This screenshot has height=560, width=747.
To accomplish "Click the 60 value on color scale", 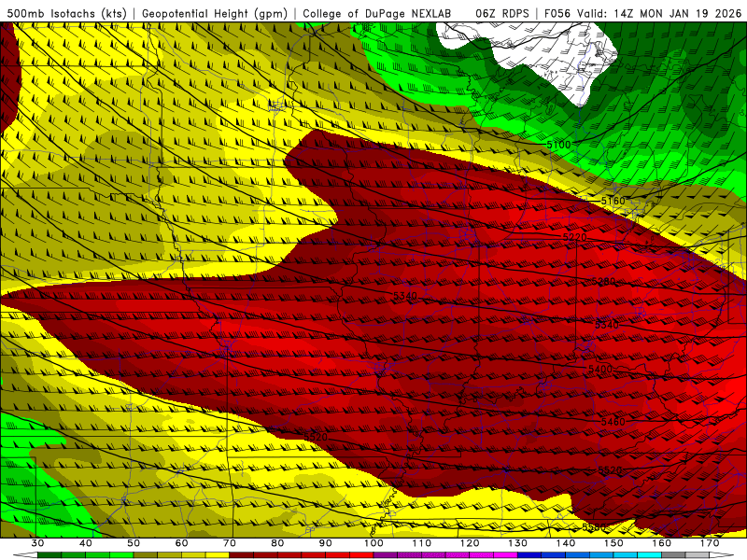I will 181,543.
